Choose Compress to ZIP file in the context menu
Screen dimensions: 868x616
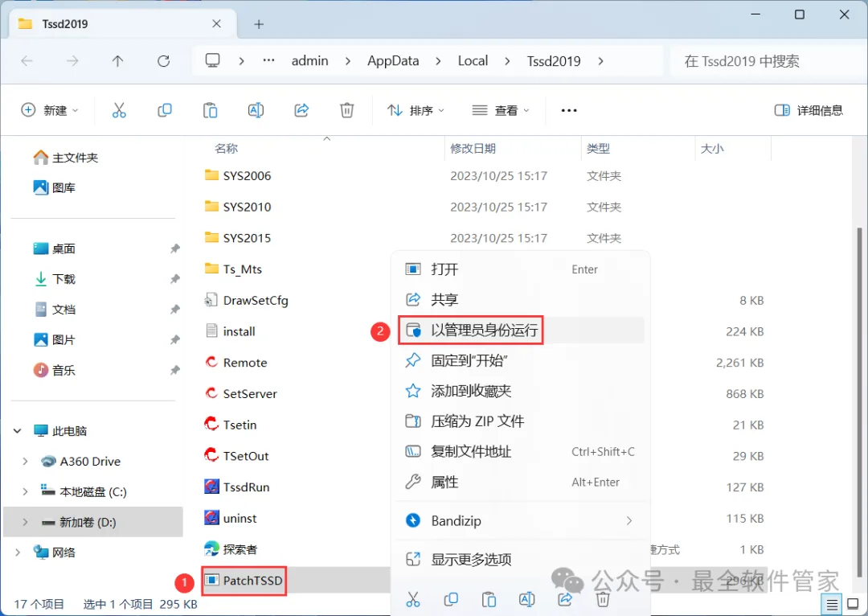point(521,421)
